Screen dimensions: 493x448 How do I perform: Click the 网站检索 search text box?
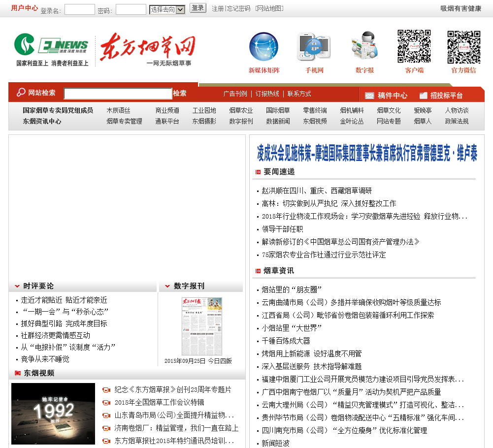pyautogui.click(x=118, y=94)
